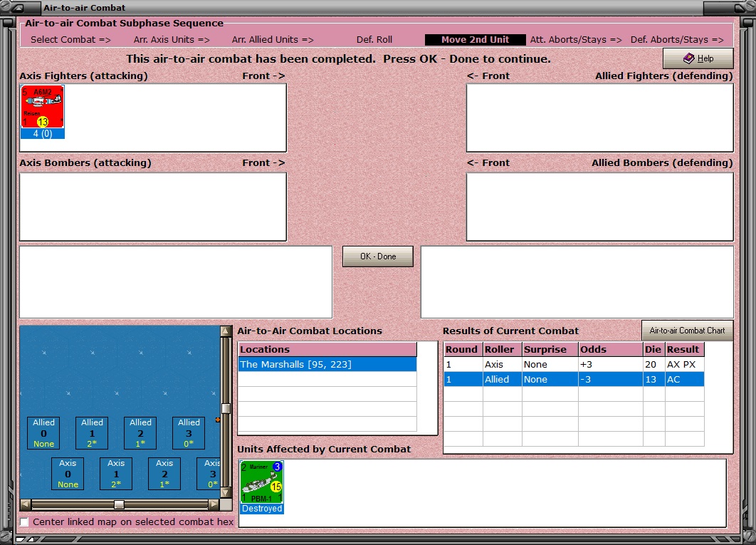Image resolution: width=756 pixels, height=545 pixels.
Task: Open the Air-to-air Combat Chart
Action: pos(687,331)
